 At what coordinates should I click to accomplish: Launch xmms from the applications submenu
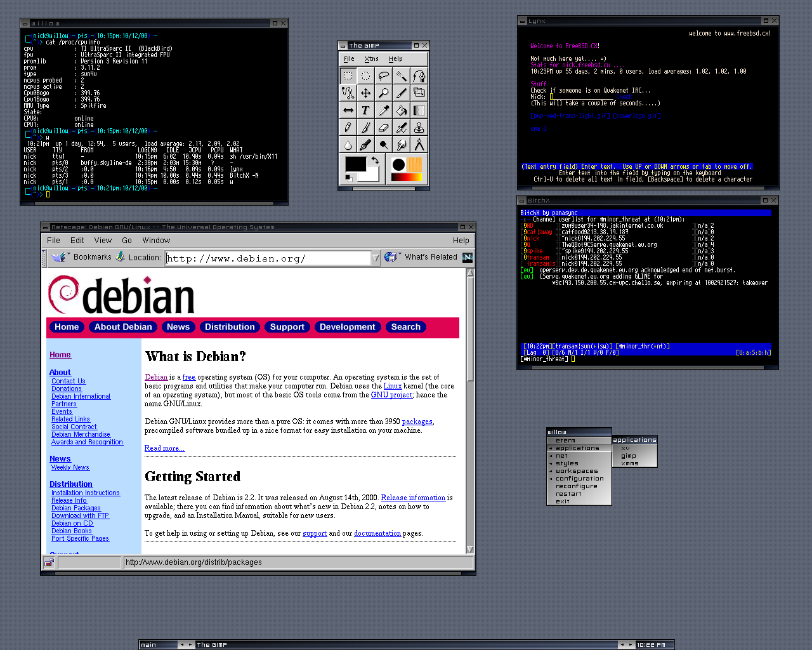point(629,463)
